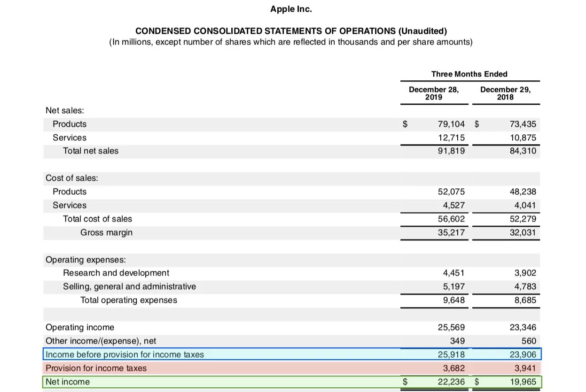Click Research and development value 4,451
Image resolution: width=586 pixels, height=392 pixels.
[454, 273]
